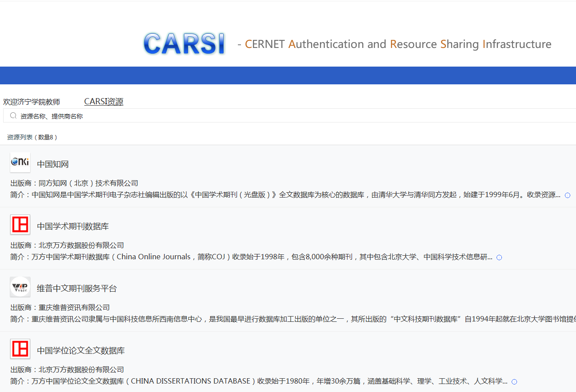The width and height of the screenshot is (576, 392).
Task: Click the CNKI logo beside 中国知网
Action: 20,162
